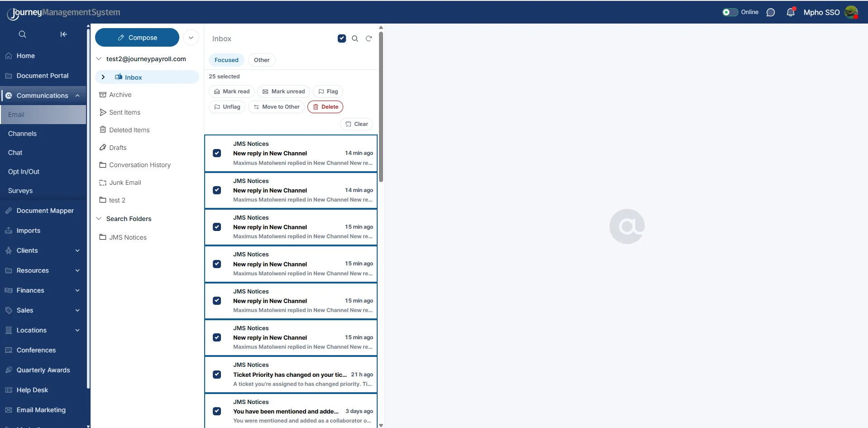Uncheck first 14 min ago email checkbox
Image resolution: width=868 pixels, height=428 pixels.
pos(217,153)
